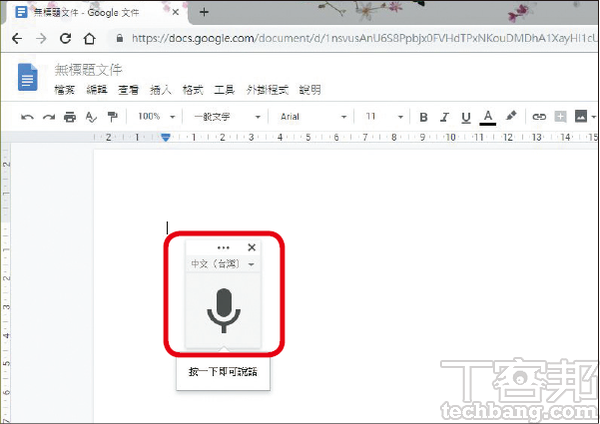Toggle underline formatting
This screenshot has width=600, height=424.
pyautogui.click(x=466, y=117)
